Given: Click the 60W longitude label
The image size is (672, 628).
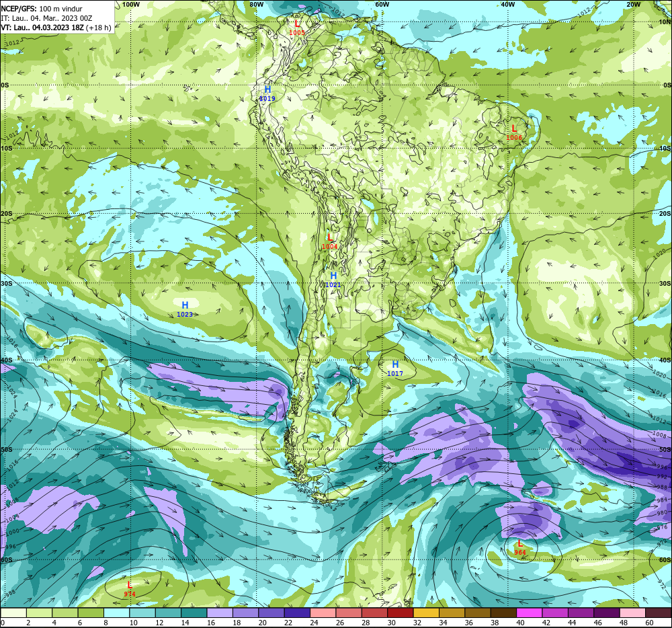Looking at the screenshot, I should pos(382,4).
